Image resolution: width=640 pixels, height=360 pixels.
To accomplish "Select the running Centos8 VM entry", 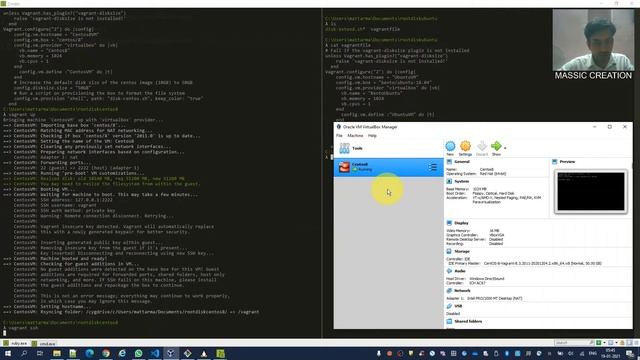I will 389,167.
